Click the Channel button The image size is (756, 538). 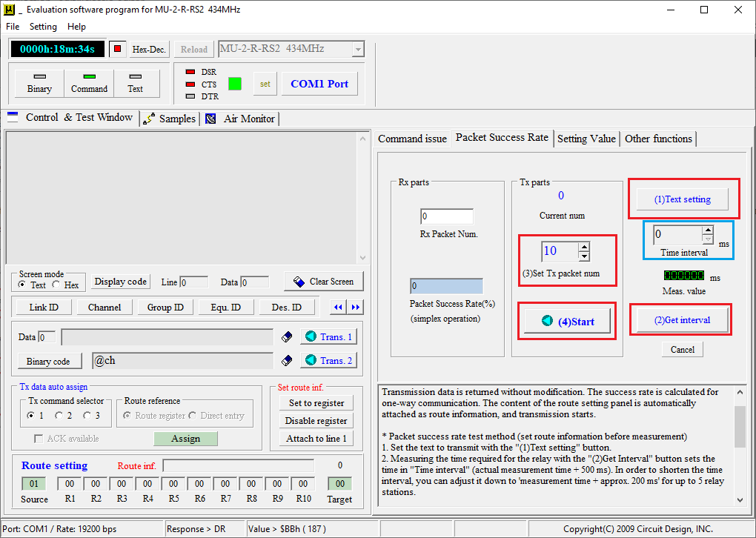pos(105,307)
